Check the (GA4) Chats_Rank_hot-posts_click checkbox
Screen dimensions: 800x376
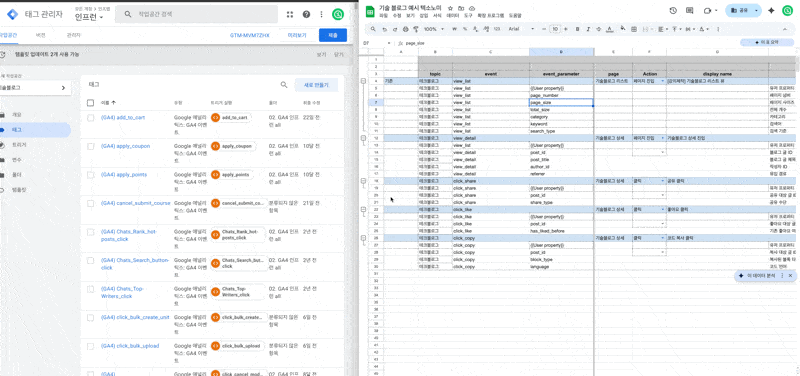tap(90, 232)
